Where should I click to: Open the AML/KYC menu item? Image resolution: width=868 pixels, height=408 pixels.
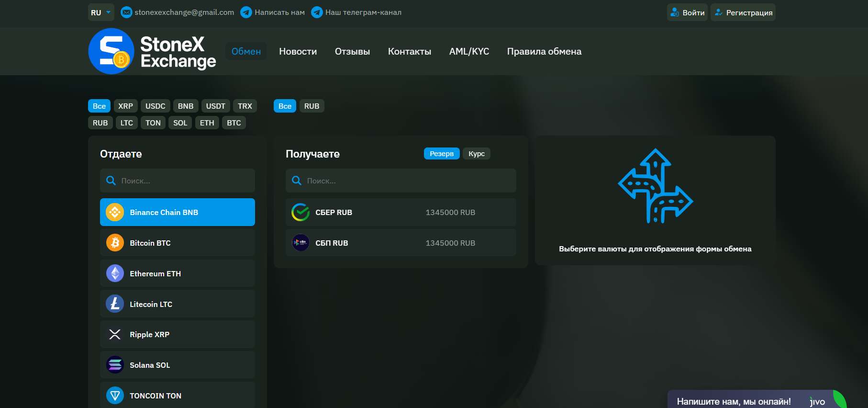tap(469, 51)
